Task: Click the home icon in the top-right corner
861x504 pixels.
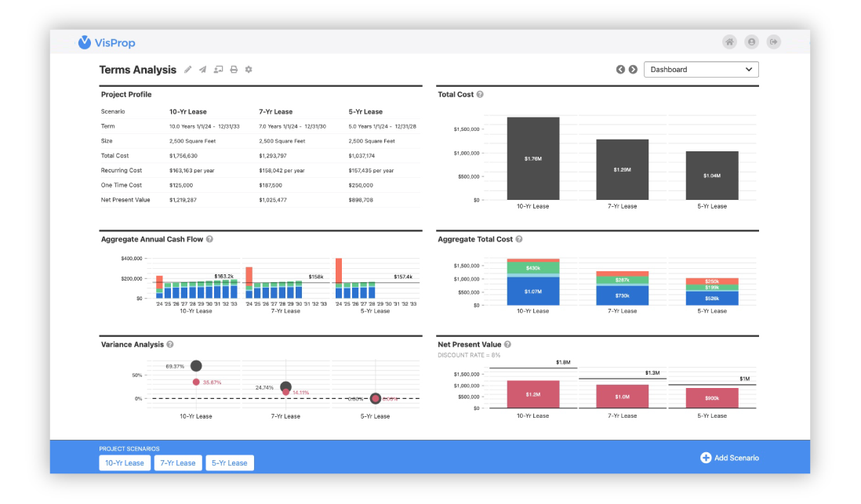Action: tap(729, 42)
